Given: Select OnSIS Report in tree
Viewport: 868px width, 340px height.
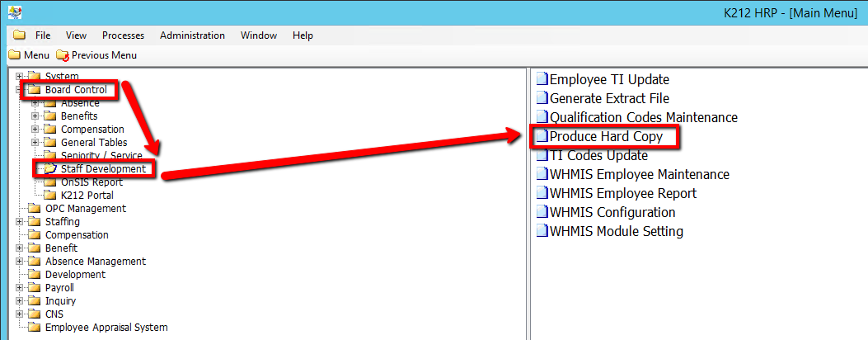Looking at the screenshot, I should [x=91, y=182].
